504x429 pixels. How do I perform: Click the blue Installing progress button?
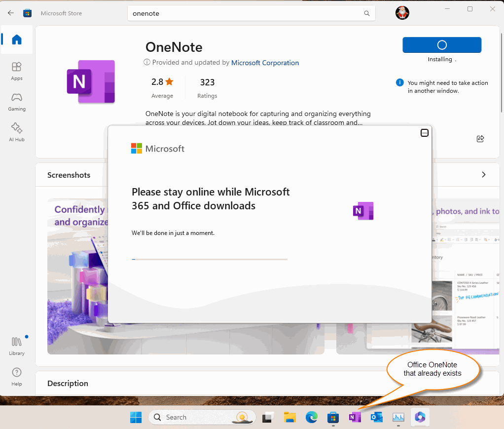click(x=442, y=45)
